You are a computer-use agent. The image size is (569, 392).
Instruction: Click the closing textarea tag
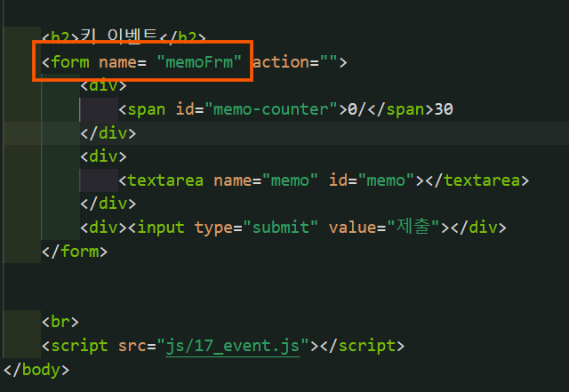(477, 180)
